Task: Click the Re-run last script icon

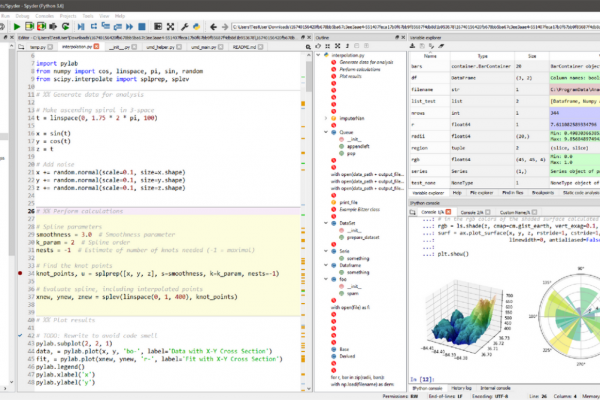Action: [x=65, y=26]
